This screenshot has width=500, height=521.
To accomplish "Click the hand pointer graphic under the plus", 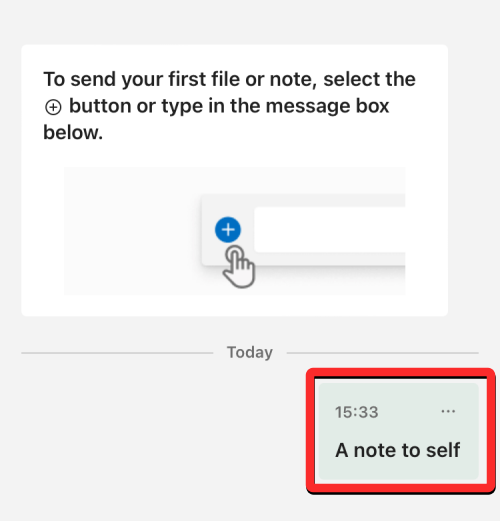I will tap(239, 267).
